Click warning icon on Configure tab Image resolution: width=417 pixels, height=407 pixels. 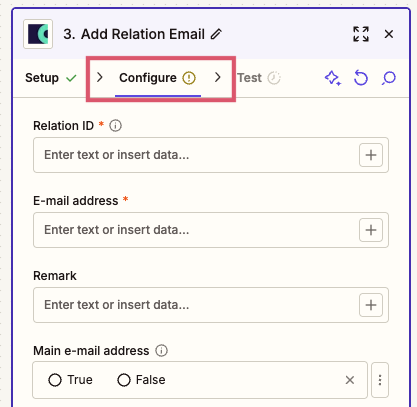pos(189,78)
